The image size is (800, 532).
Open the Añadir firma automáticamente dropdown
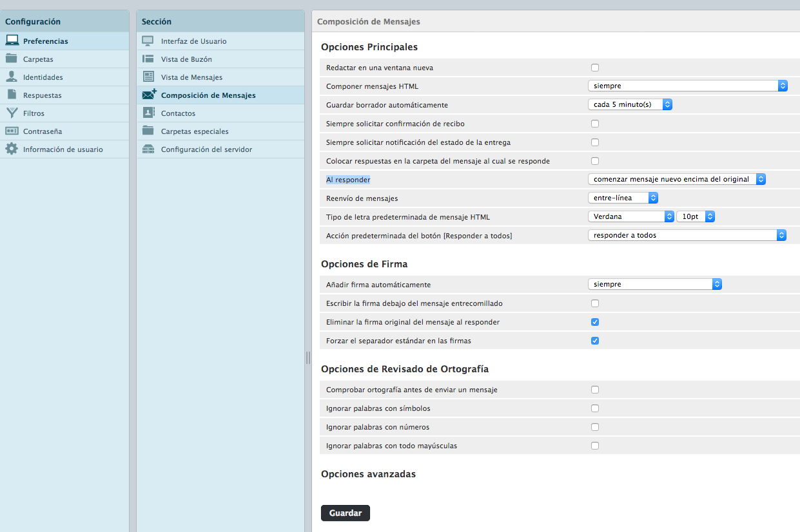point(655,284)
